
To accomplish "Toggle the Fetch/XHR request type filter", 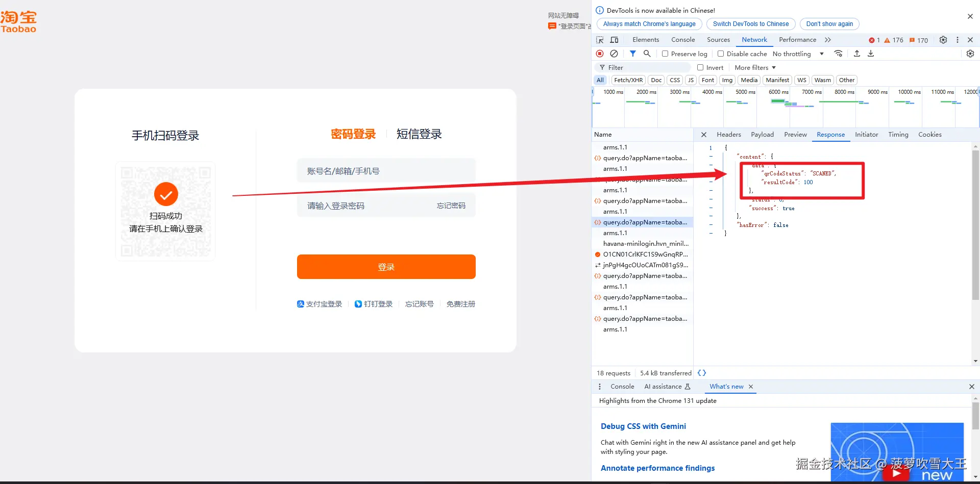I will (x=628, y=80).
